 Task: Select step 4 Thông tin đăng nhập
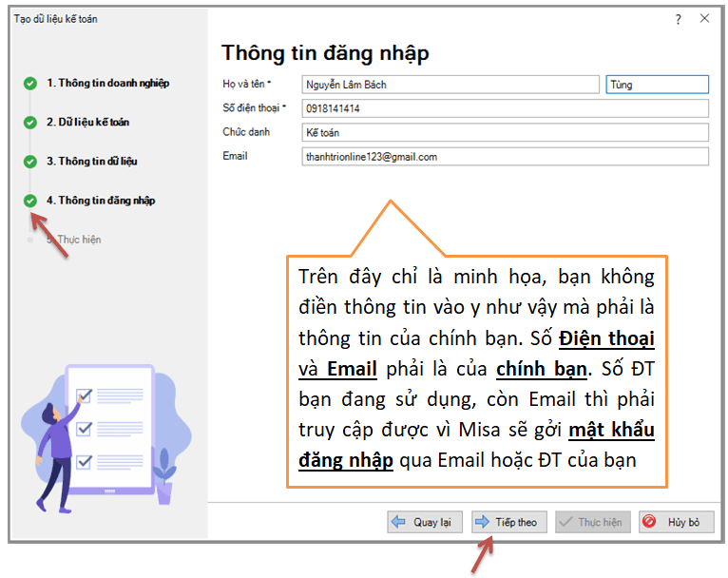pos(101,201)
